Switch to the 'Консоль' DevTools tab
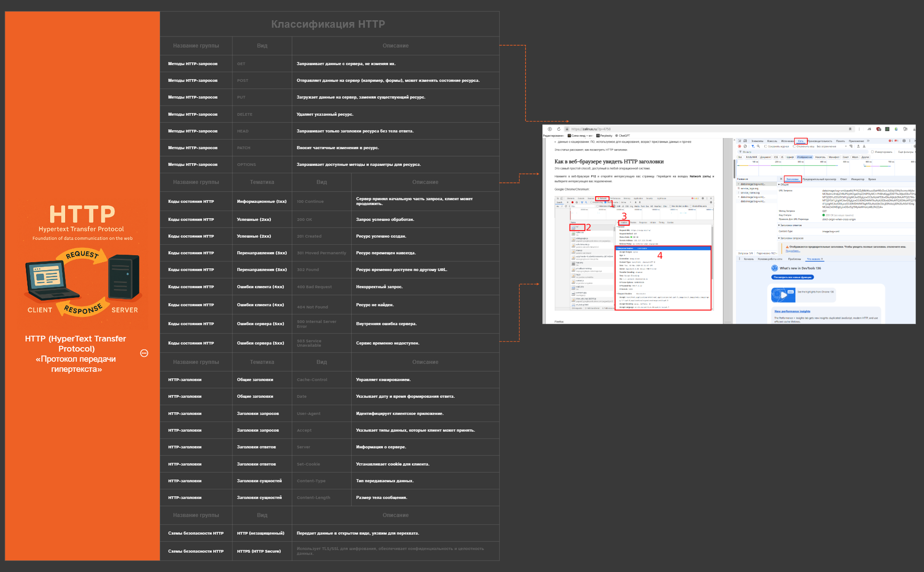This screenshot has width=924, height=572. pos(772,141)
